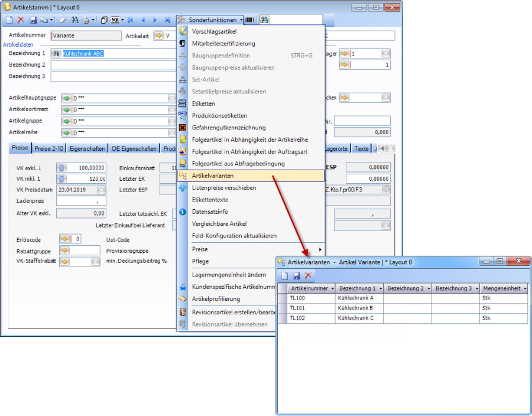Switch to the Eigenschaften tab
This screenshot has height=416, width=532.
coord(86,148)
